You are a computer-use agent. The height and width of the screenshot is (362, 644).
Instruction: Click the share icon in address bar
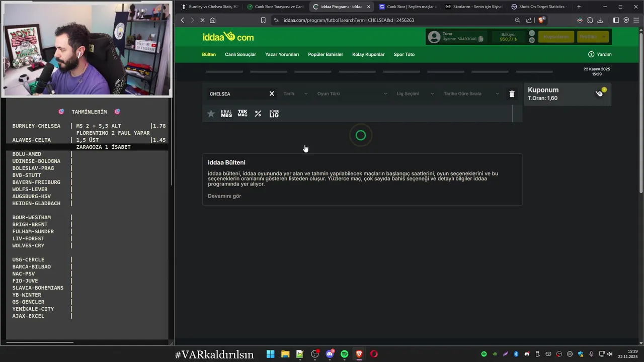tap(529, 20)
